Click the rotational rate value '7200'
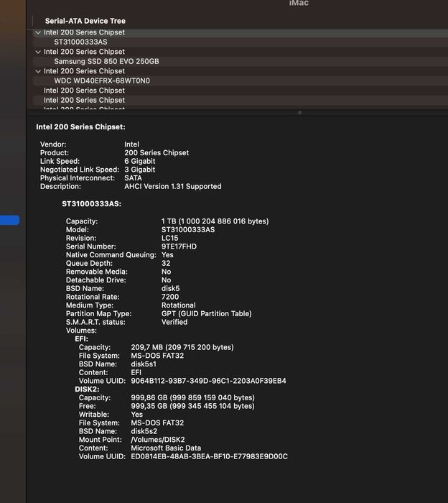 point(170,297)
